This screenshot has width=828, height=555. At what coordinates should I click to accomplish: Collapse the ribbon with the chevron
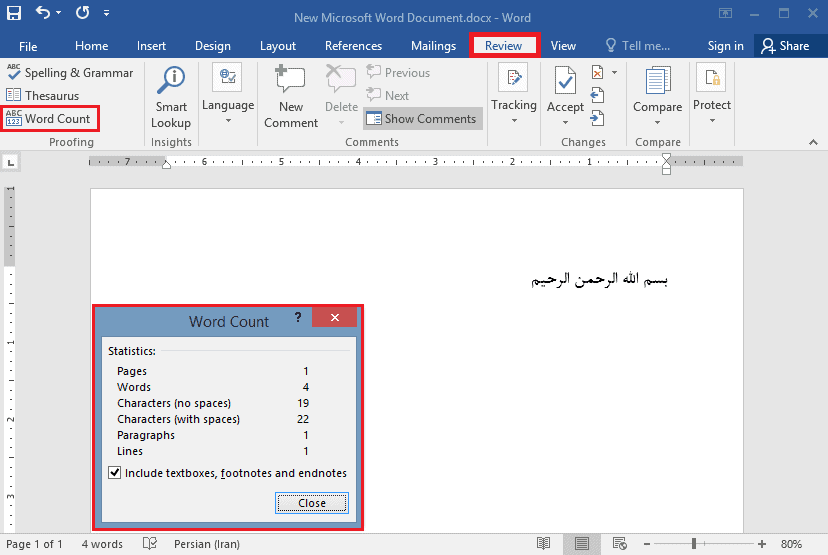(x=813, y=142)
